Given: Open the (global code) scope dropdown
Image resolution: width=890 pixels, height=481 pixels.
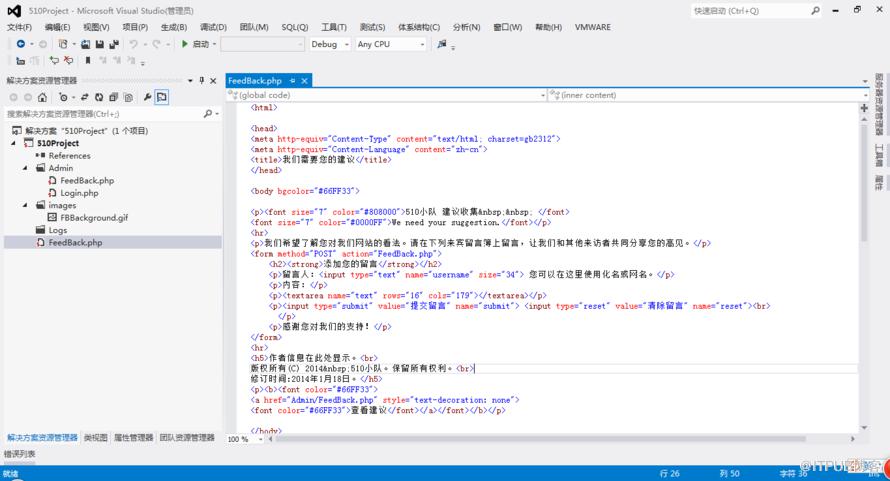Looking at the screenshot, I should (543, 95).
